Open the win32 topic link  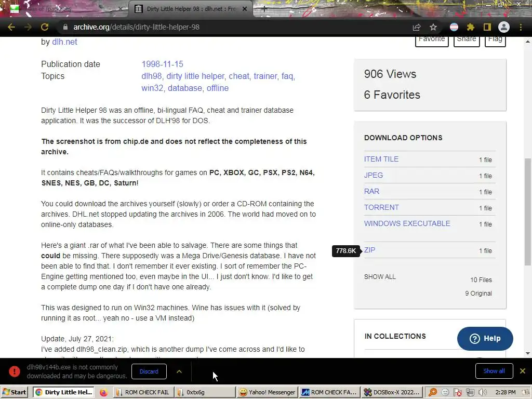(152, 88)
